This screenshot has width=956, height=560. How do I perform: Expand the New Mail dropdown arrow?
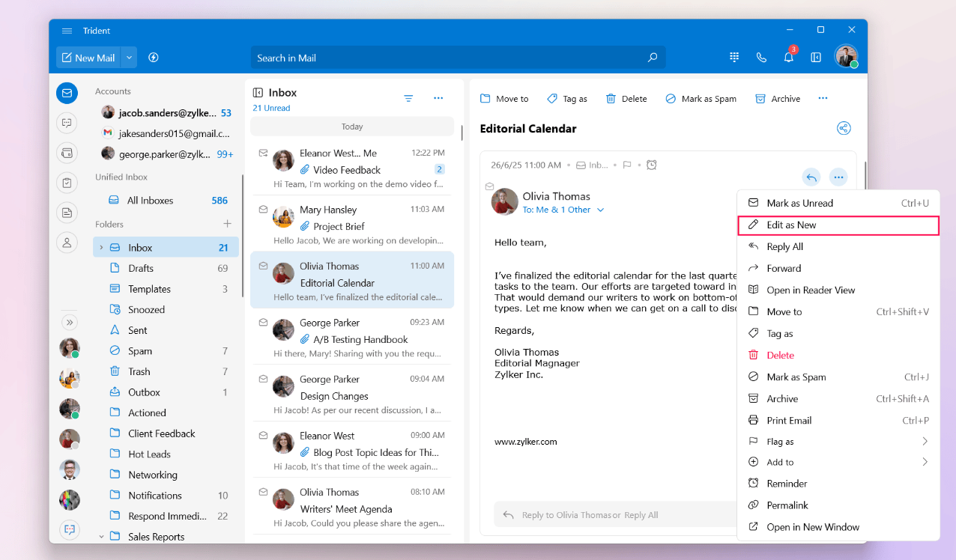tap(129, 58)
